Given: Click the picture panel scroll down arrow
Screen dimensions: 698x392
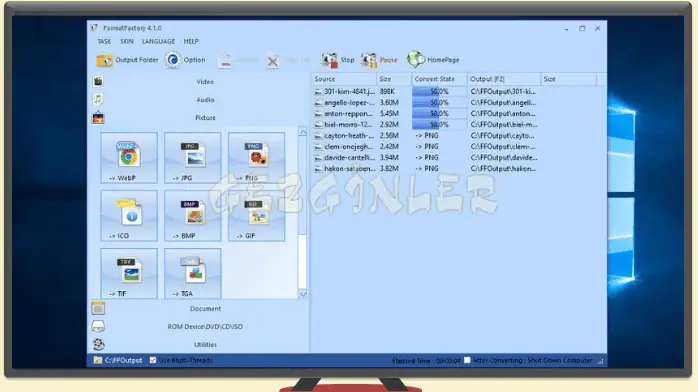Looking at the screenshot, I should coord(303,294).
